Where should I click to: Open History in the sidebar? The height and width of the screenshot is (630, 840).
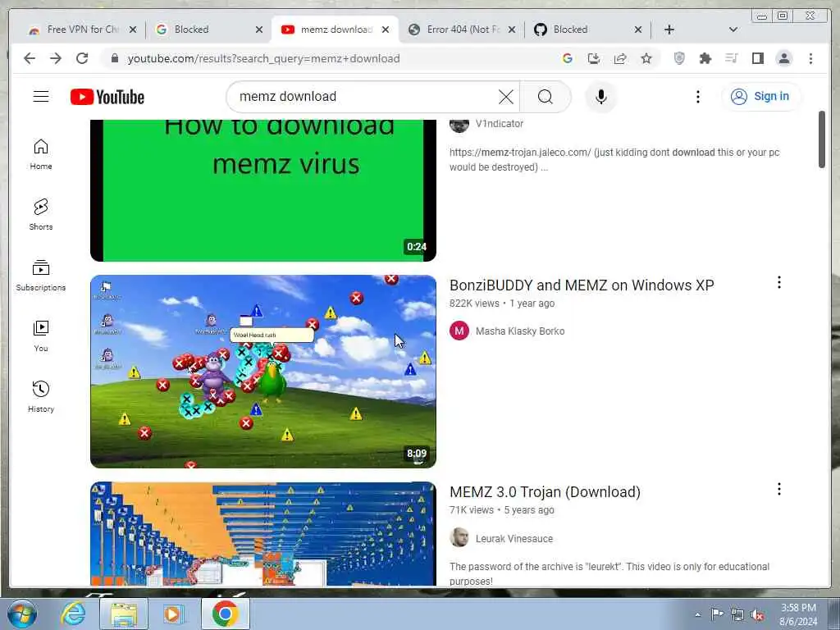coord(41,397)
